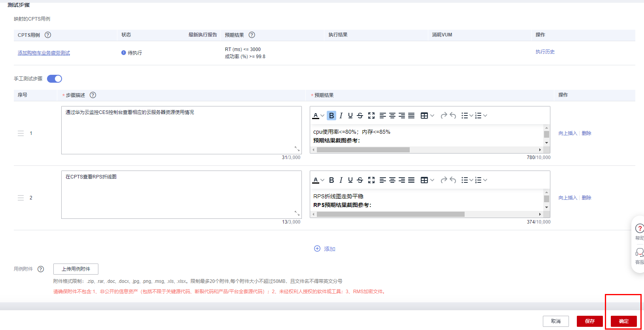The width and height of the screenshot is (644, 330).
Task: Toggle the 手工测试步骤 switch off
Action: tap(55, 79)
